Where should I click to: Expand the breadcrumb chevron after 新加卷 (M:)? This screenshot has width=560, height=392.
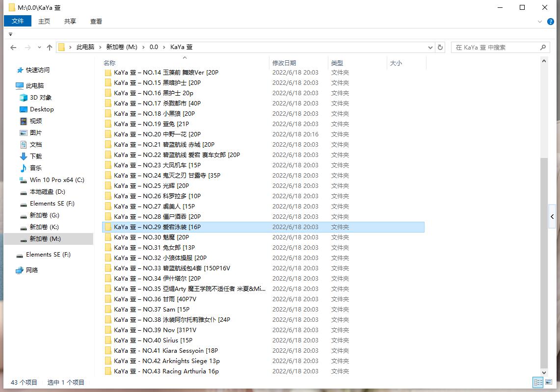(x=143, y=47)
